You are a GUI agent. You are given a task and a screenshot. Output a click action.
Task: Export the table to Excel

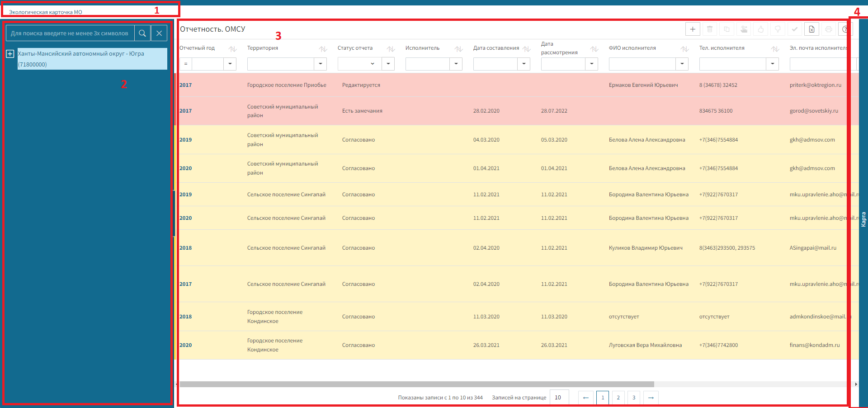click(x=811, y=29)
